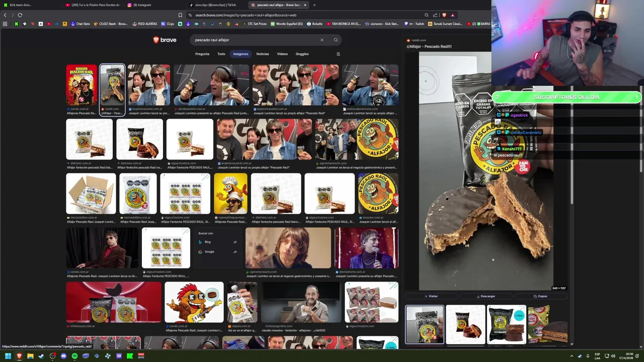644x362 pixels.
Task: Open the Goggles tab
Action: (x=302, y=54)
